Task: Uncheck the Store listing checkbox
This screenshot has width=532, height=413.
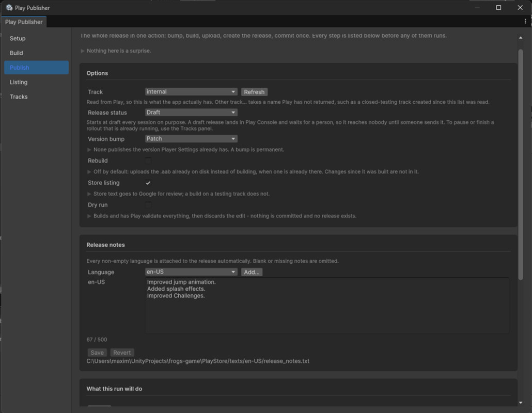Action: 148,183
